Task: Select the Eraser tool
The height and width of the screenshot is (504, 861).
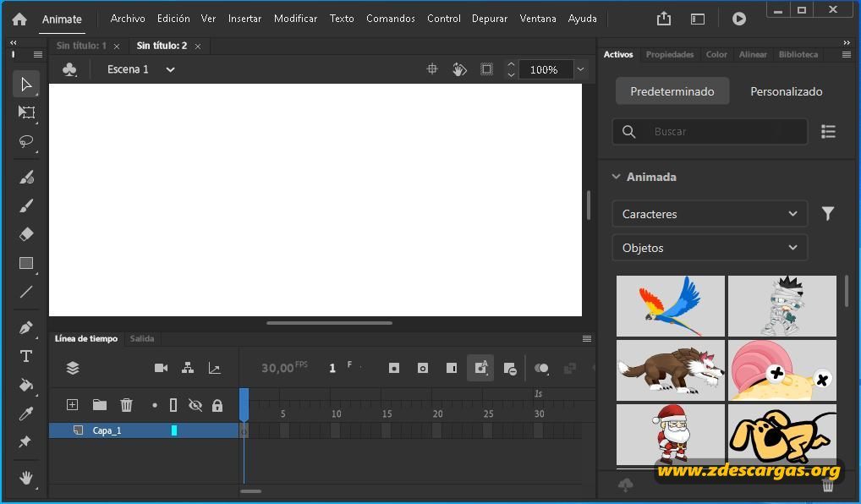Action: (26, 234)
